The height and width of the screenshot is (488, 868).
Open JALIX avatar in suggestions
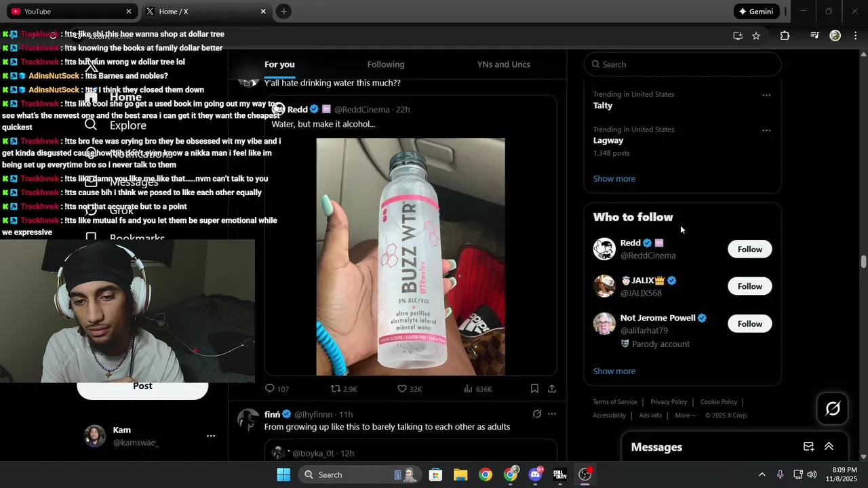tap(604, 287)
